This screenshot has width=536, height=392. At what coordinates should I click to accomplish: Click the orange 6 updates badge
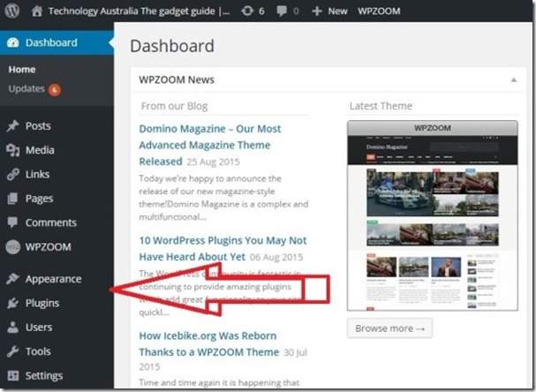(x=55, y=90)
